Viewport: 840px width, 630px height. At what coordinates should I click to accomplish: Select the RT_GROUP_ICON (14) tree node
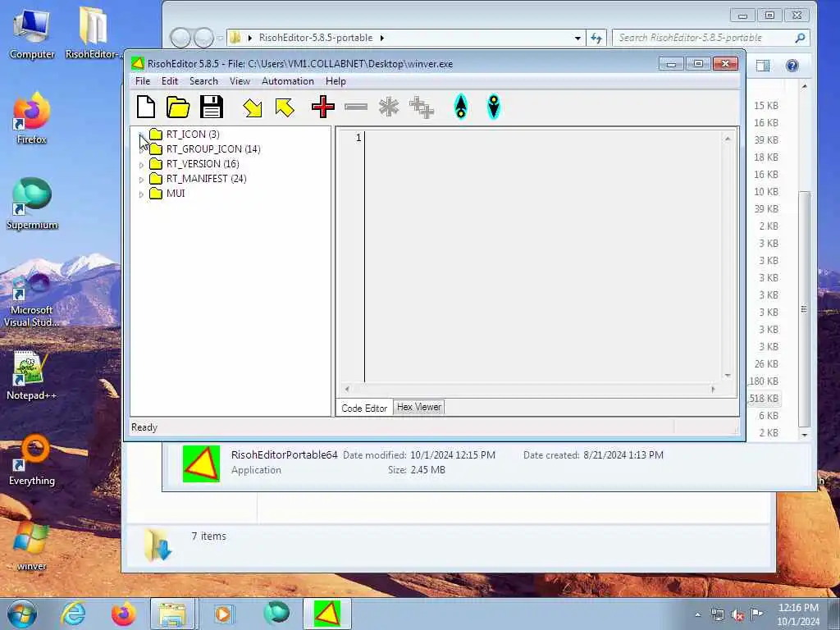213,149
